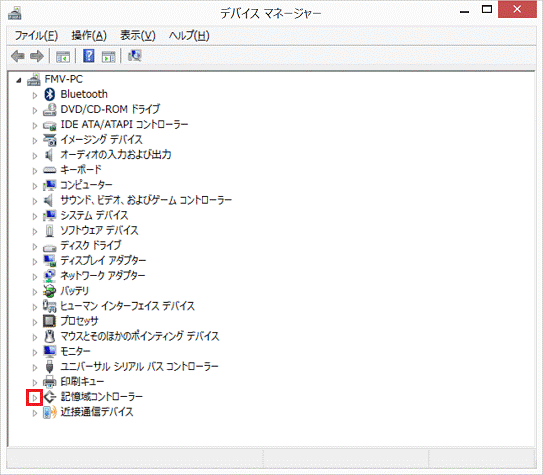Select the システム デバイス label

point(94,215)
